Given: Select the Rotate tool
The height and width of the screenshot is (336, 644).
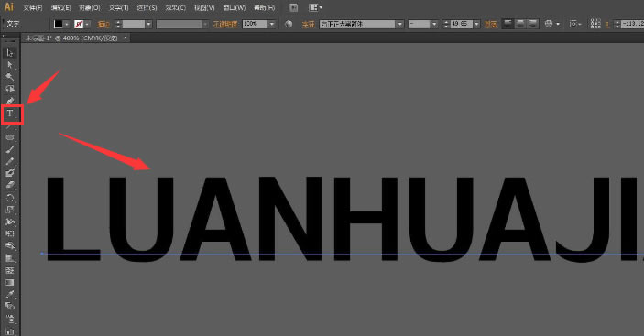Looking at the screenshot, I should 10,198.
